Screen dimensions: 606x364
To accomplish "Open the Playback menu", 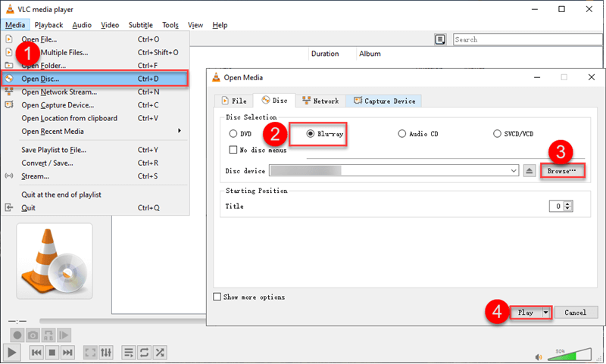I will (x=48, y=25).
